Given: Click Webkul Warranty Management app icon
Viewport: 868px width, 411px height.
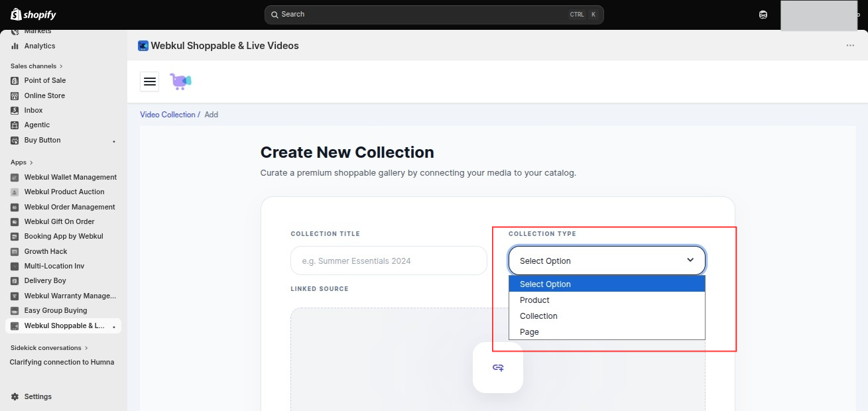Looking at the screenshot, I should pyautogui.click(x=15, y=296).
